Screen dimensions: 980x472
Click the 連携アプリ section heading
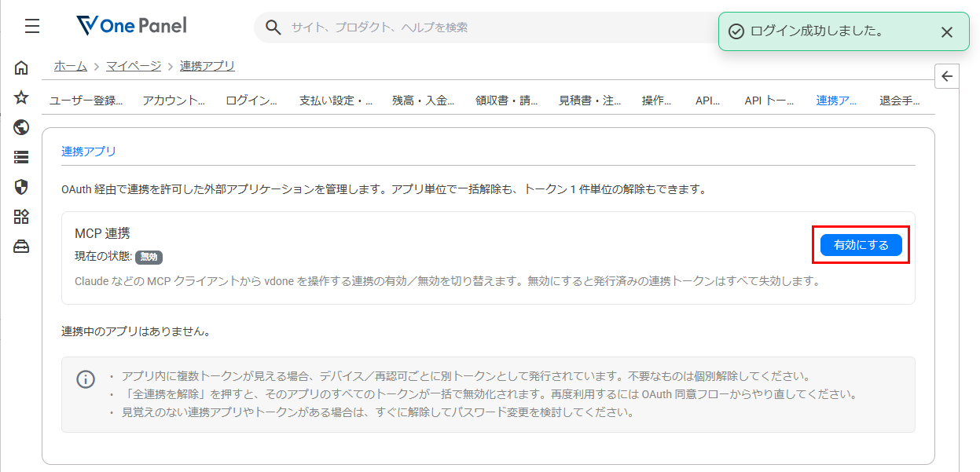click(89, 152)
